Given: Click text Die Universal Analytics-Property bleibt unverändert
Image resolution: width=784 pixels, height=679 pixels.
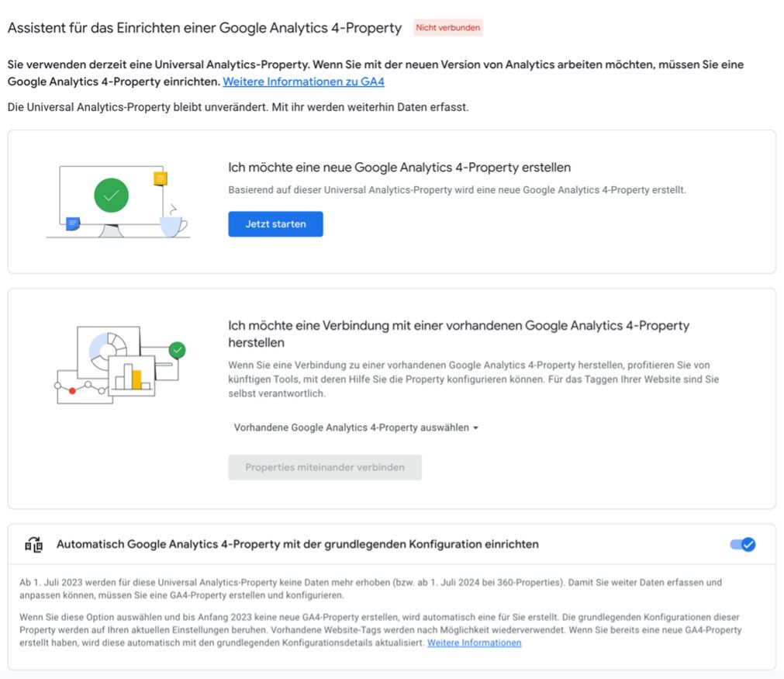Looking at the screenshot, I should [238, 107].
